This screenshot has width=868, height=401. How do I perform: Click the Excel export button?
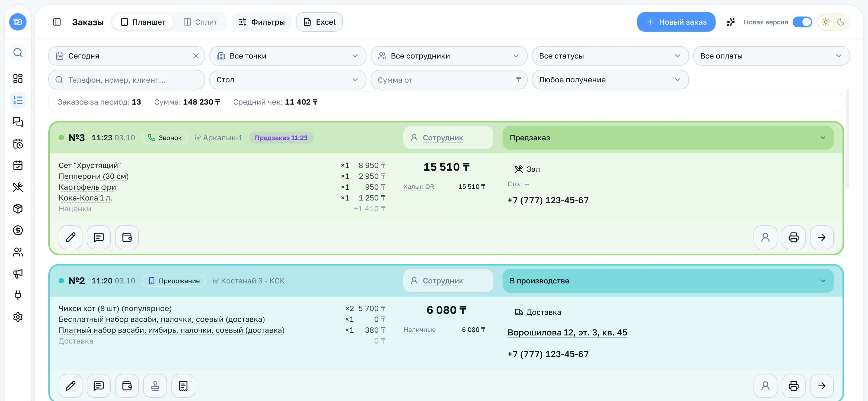pos(320,22)
